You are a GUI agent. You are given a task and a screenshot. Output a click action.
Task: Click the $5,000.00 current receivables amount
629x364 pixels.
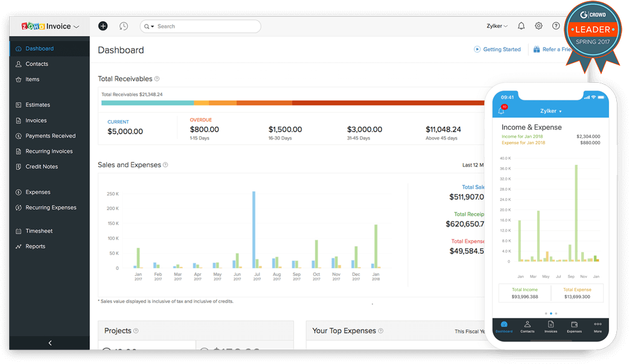[x=125, y=132]
